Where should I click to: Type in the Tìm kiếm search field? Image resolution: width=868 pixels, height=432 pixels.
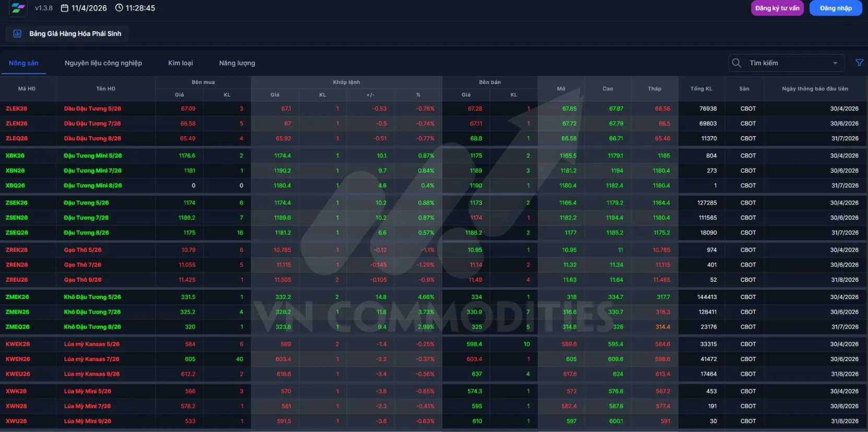[x=786, y=63]
